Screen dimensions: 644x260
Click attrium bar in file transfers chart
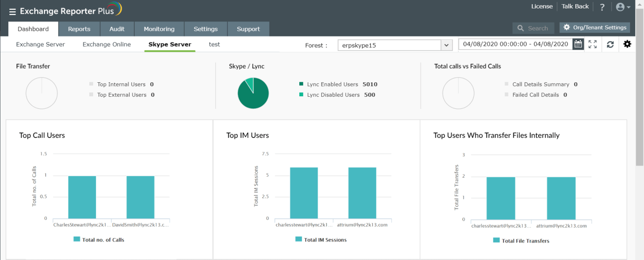(x=561, y=198)
